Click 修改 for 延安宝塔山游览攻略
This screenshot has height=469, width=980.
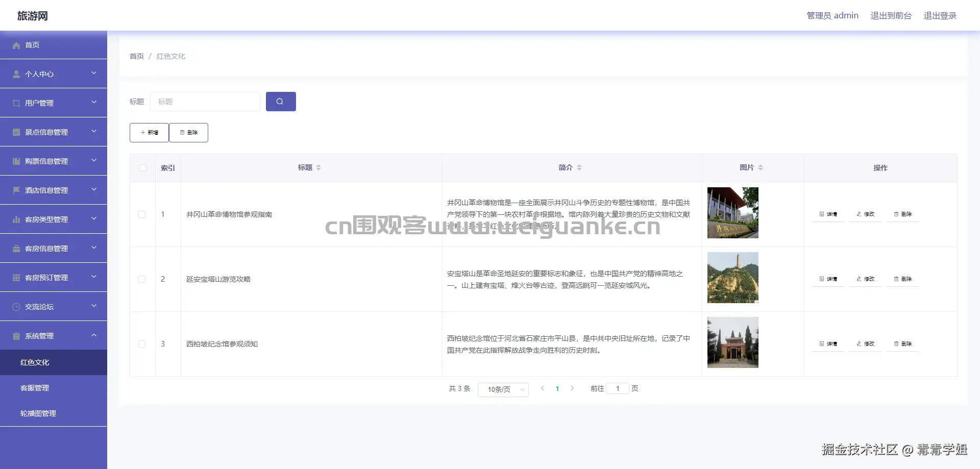coord(865,279)
